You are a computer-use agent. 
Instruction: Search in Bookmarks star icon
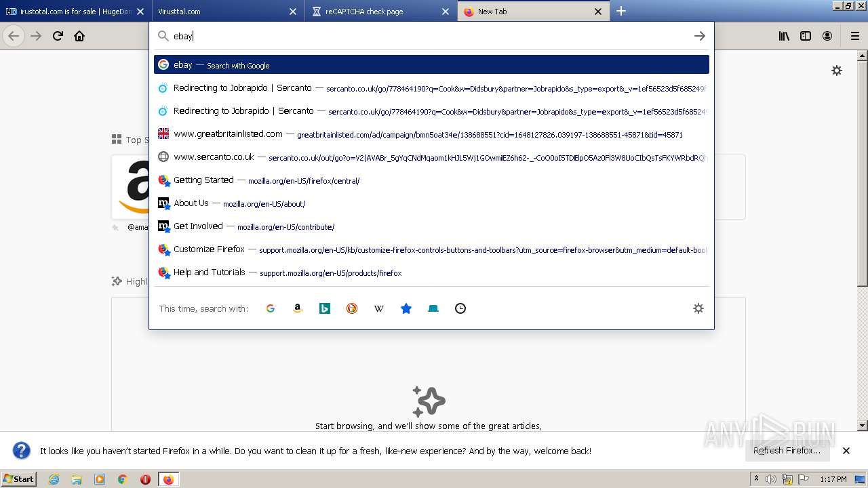(x=406, y=308)
